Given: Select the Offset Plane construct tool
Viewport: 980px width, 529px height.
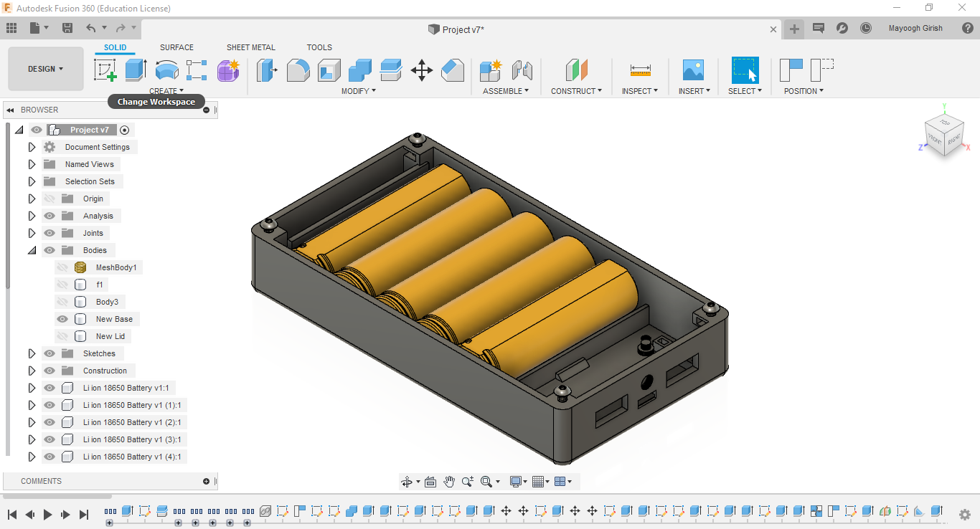Looking at the screenshot, I should click(x=577, y=70).
